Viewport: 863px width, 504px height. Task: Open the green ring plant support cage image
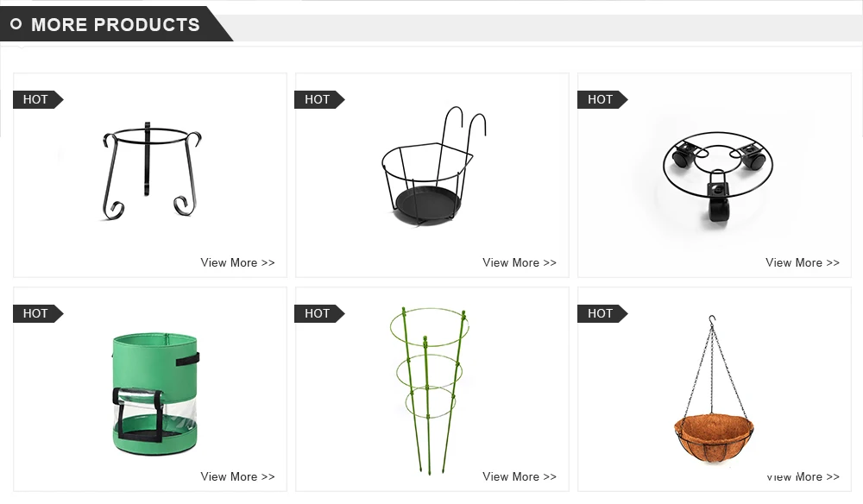(429, 389)
